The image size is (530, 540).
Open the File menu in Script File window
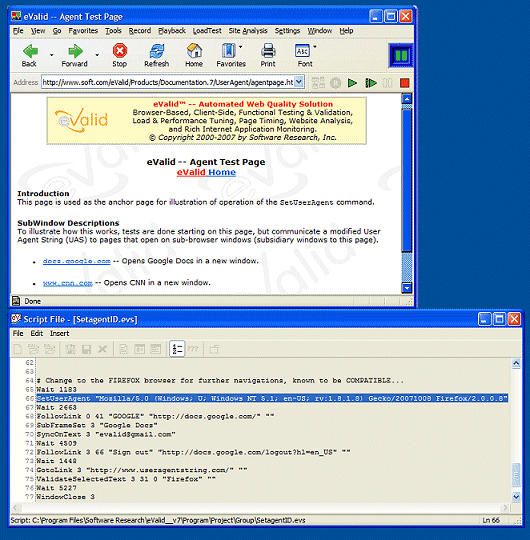tap(18, 333)
